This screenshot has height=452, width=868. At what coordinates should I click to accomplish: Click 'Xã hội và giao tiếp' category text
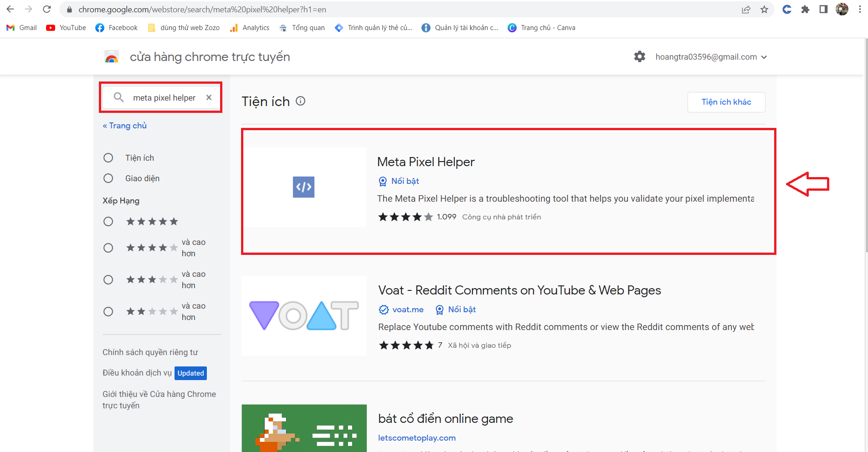479,345
